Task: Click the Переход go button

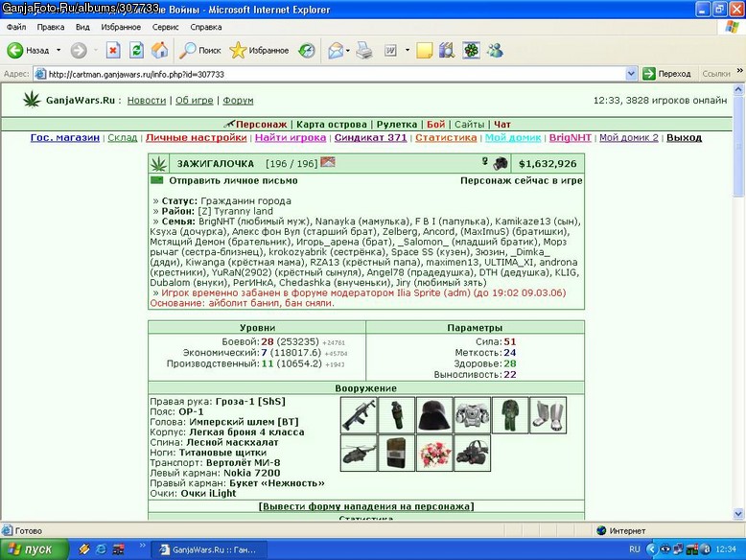Action: (x=666, y=74)
